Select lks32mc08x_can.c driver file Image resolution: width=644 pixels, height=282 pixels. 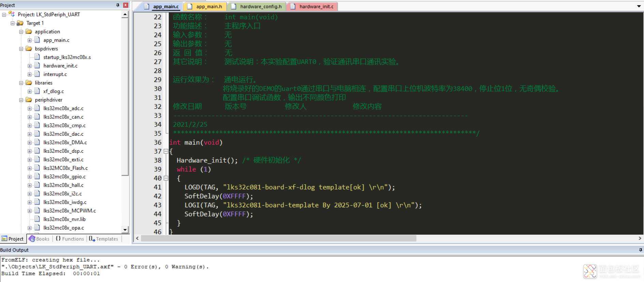63,117
